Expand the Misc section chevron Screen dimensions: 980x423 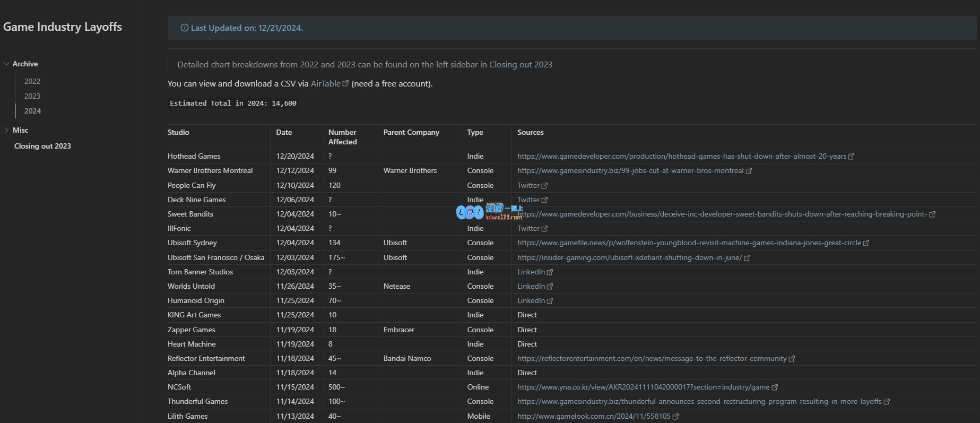[x=6, y=130]
